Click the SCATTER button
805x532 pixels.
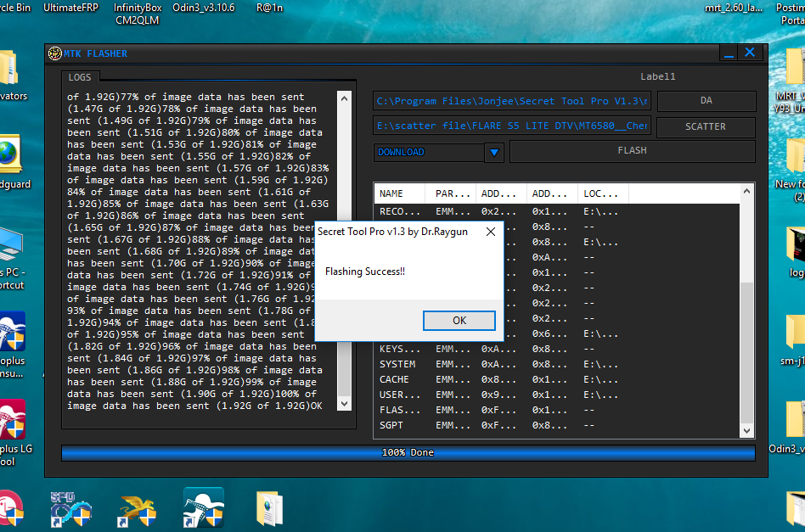pyautogui.click(x=706, y=126)
